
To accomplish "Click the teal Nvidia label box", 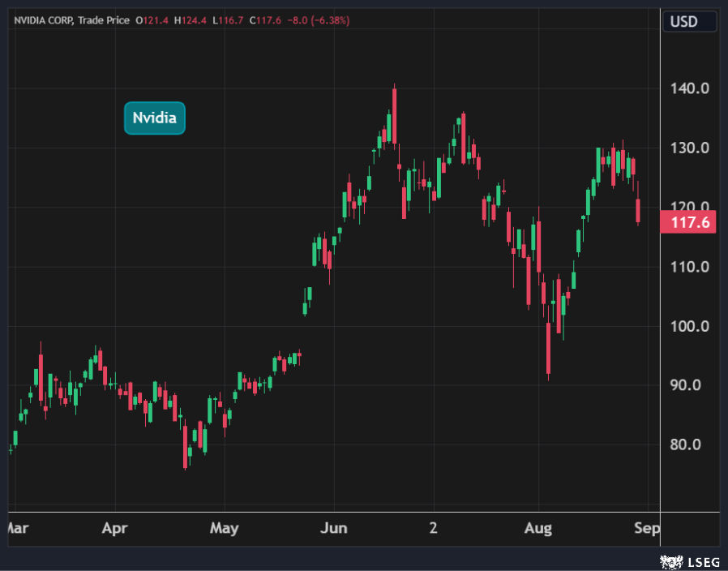I will [155, 118].
